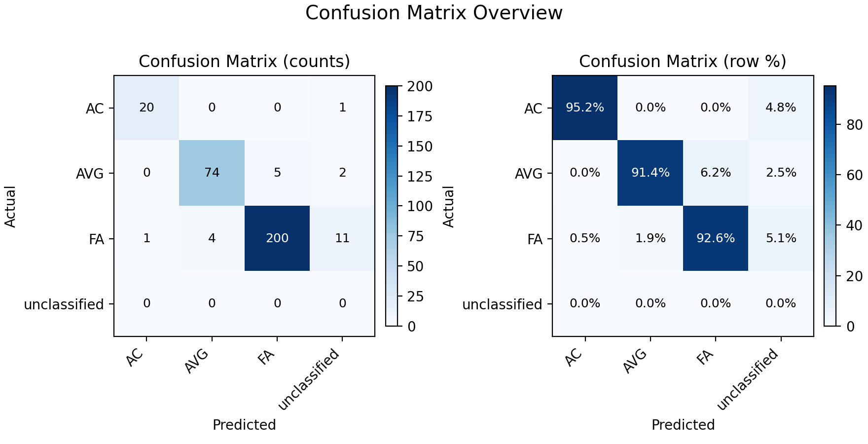The width and height of the screenshot is (868, 444).
Task: Click the AC-AC cell showing 20
Action: point(146,108)
